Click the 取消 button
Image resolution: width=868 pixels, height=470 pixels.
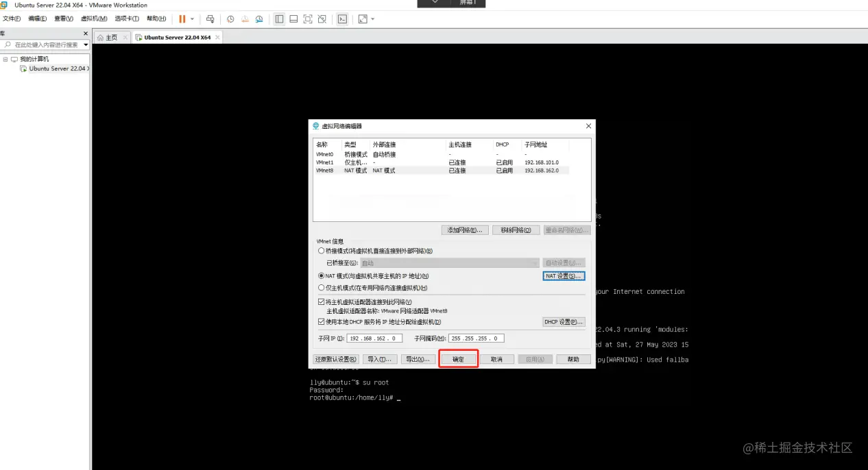pos(496,359)
